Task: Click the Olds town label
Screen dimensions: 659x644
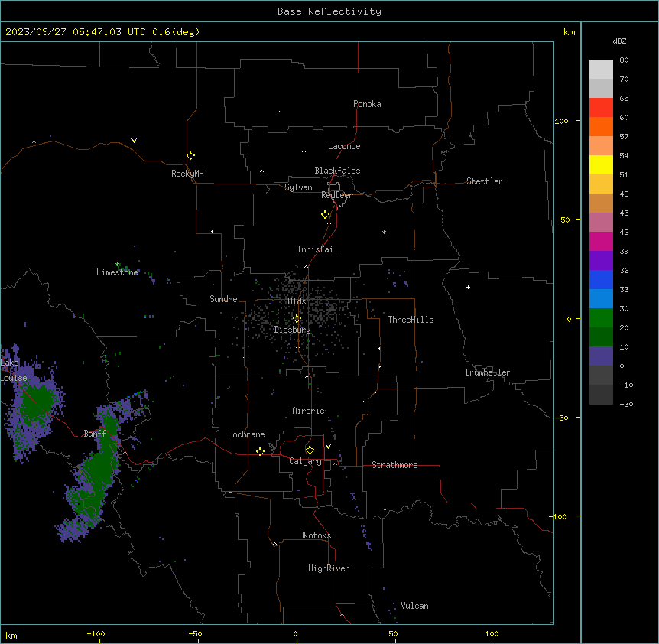Action: 297,301
